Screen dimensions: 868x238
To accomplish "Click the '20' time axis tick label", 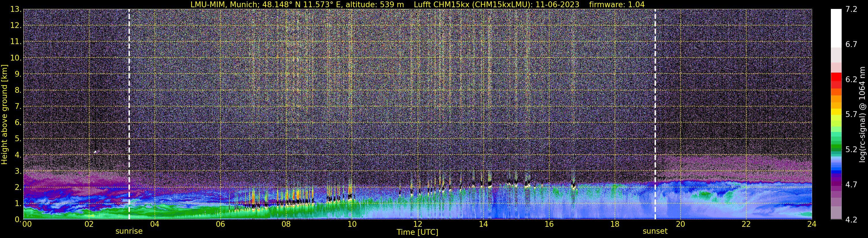I will click(x=680, y=224).
